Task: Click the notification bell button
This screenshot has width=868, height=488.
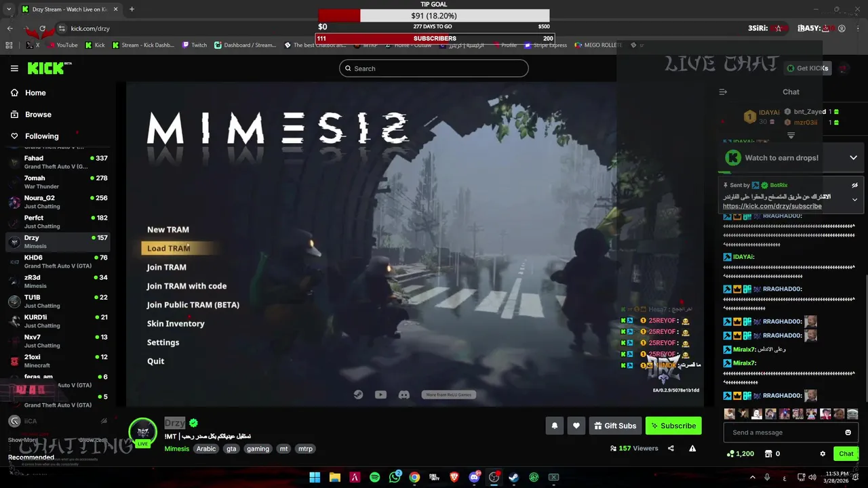Action: coord(554,426)
